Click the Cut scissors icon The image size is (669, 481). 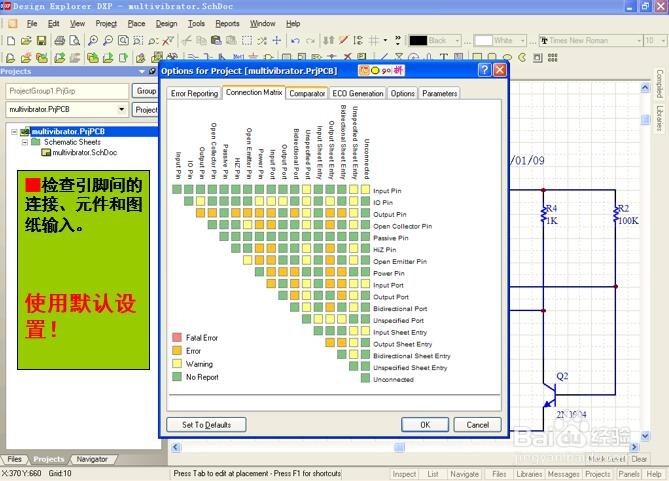coord(186,41)
